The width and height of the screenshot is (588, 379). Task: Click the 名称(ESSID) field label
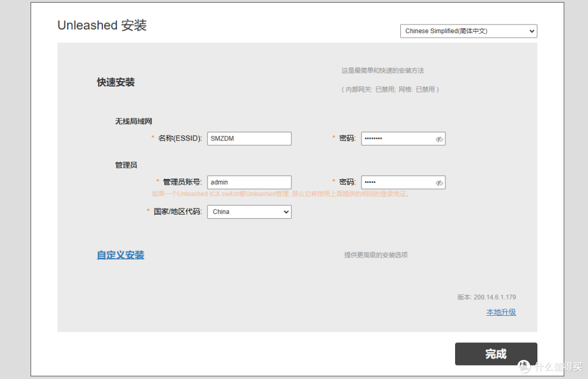pyautogui.click(x=180, y=138)
